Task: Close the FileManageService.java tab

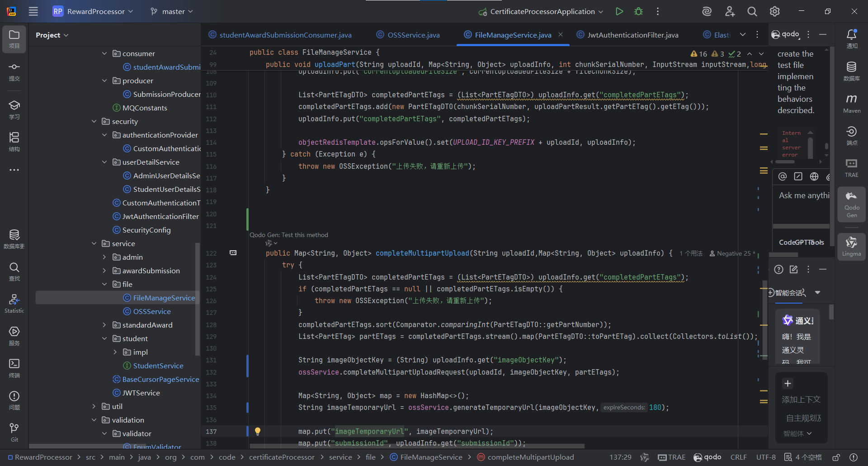Action: pos(561,34)
